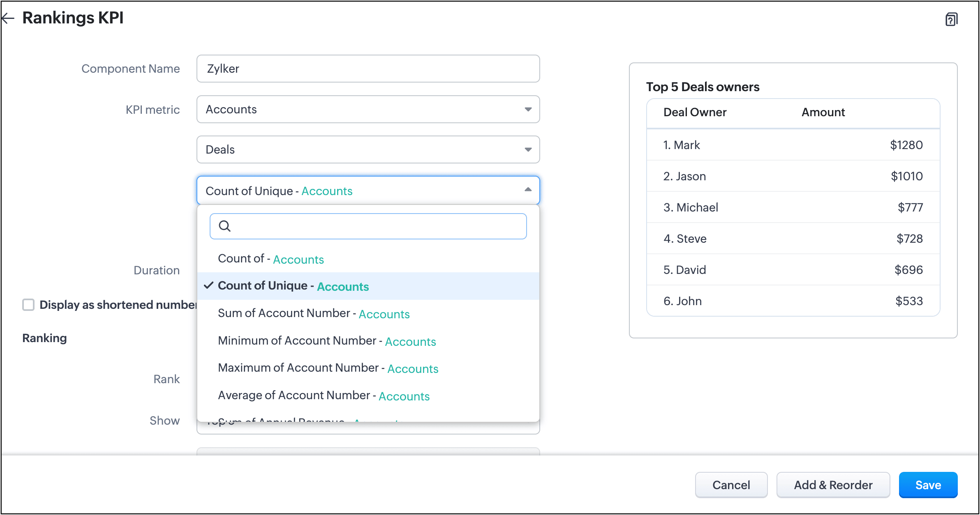
Task: Click the magnifier icon in dropdown search
Action: (224, 226)
